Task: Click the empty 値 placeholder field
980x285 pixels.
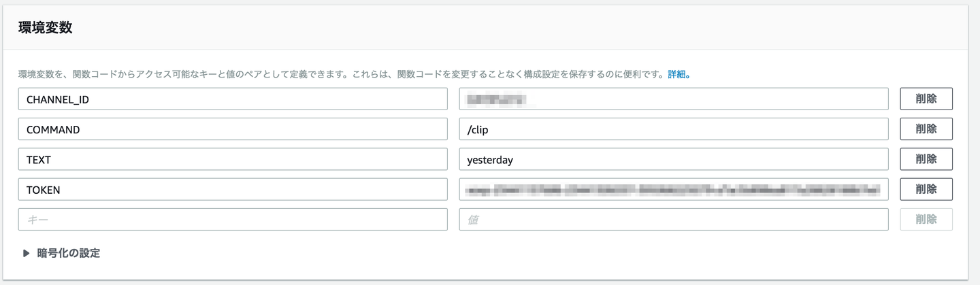Action: point(673,220)
